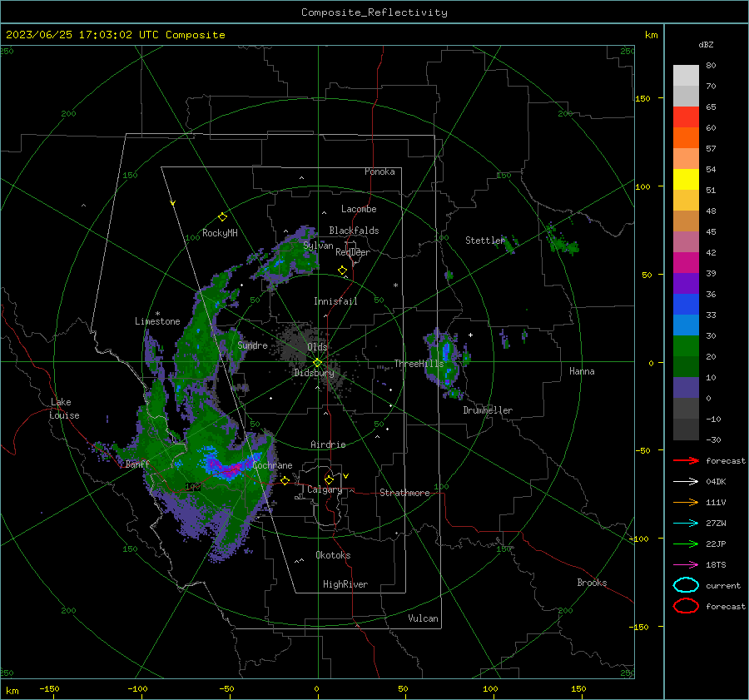Click the Lacombe city label
This screenshot has width=749, height=700.
[x=359, y=209]
